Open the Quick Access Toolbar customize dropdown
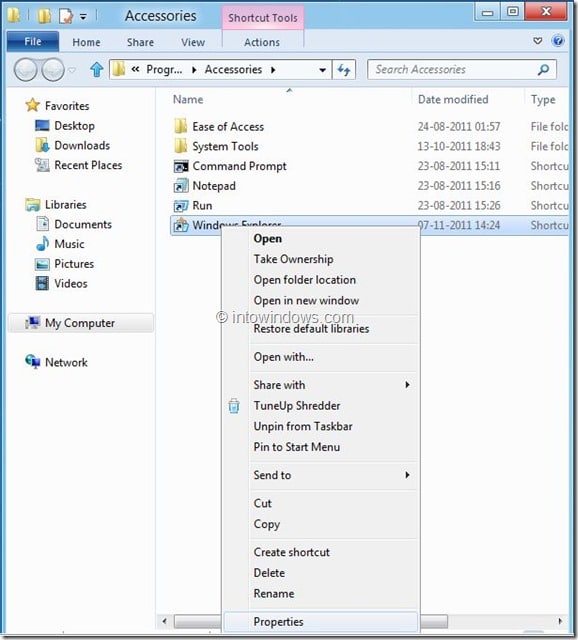 [83, 17]
